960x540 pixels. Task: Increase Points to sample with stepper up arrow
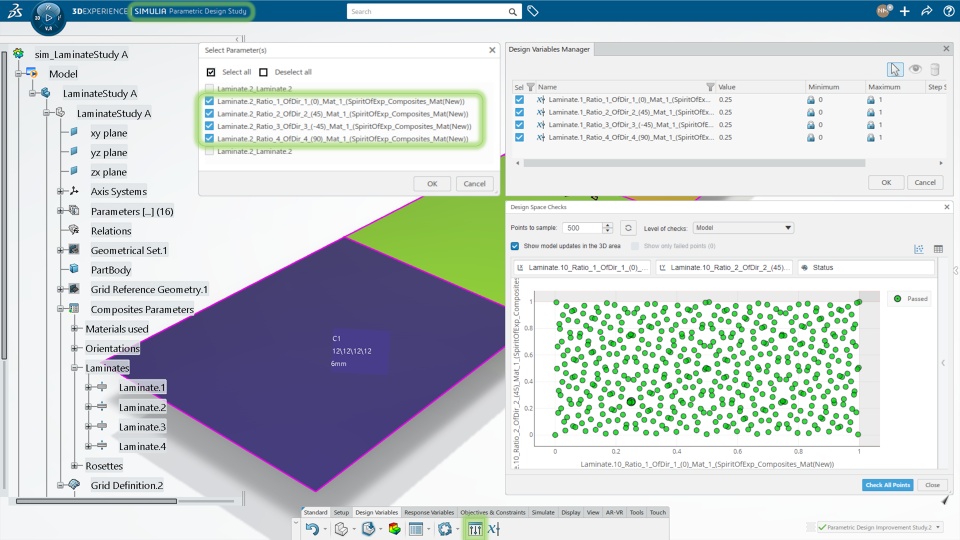607,225
